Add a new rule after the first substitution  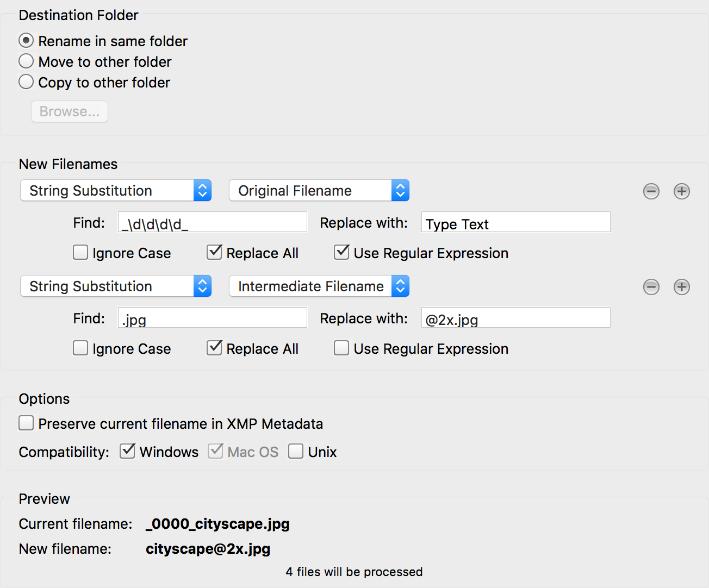(x=681, y=191)
